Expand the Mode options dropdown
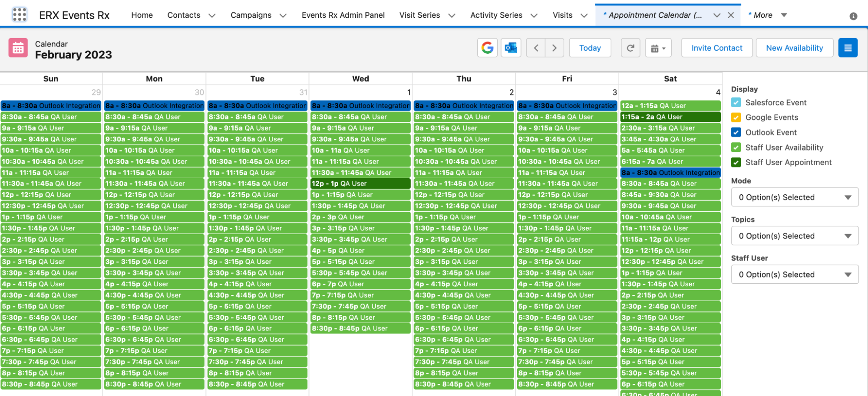 tap(795, 197)
